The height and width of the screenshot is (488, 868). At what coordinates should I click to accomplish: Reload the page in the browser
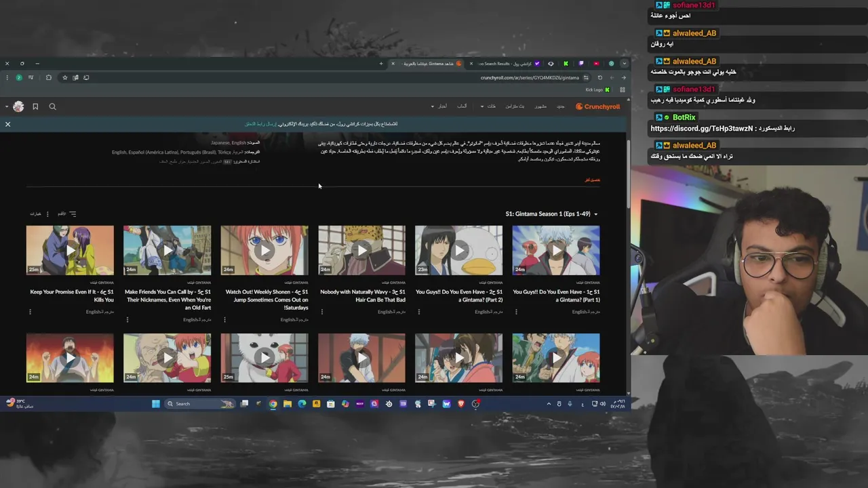coord(599,77)
